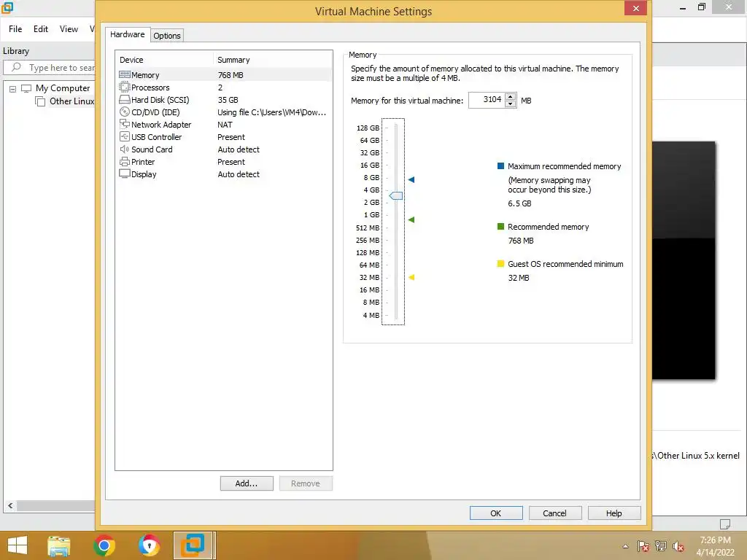The image size is (747, 560).
Task: Click the 768 MB memory summary
Action: pos(231,75)
